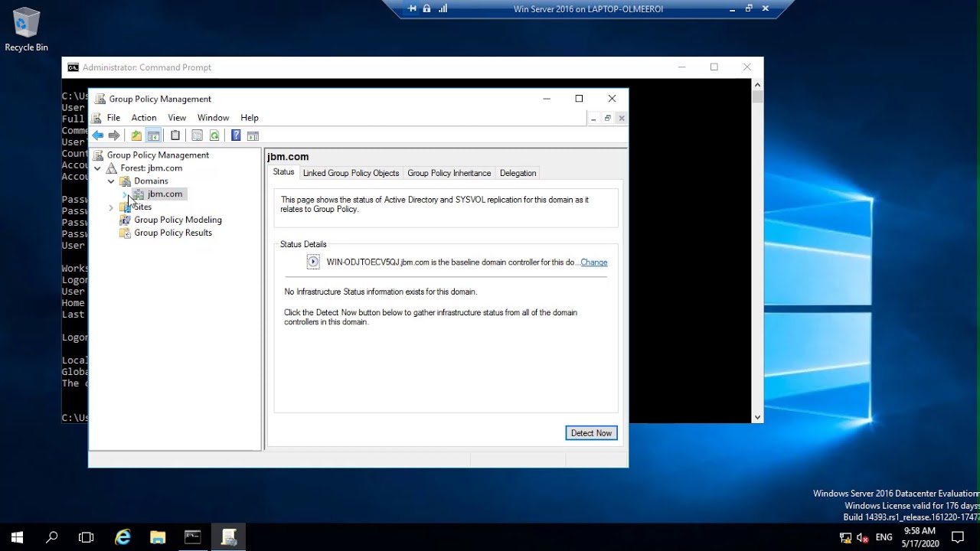This screenshot has width=980, height=551.
Task: Launch Internet Explorer from the taskbar
Action: (122, 537)
